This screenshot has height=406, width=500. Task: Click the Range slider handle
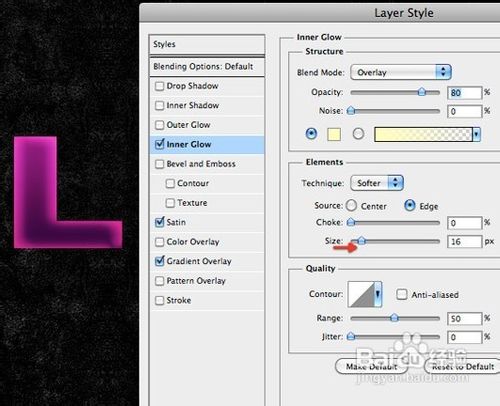[x=394, y=317]
